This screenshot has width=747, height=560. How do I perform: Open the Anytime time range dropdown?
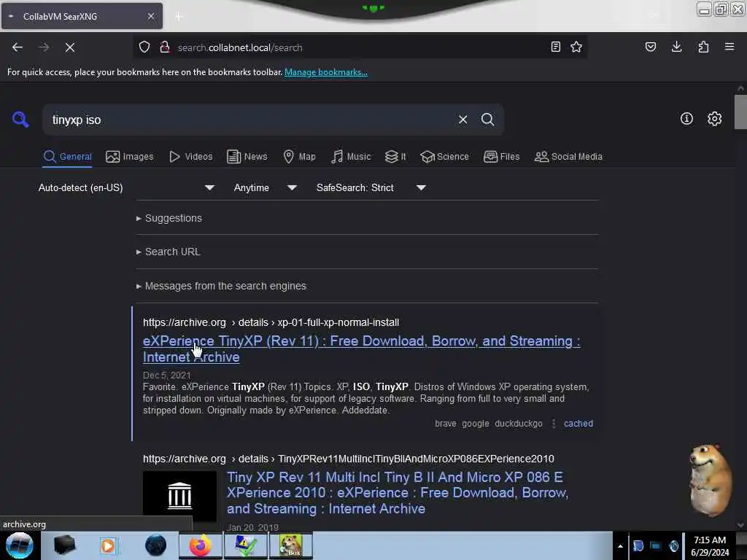(x=266, y=187)
